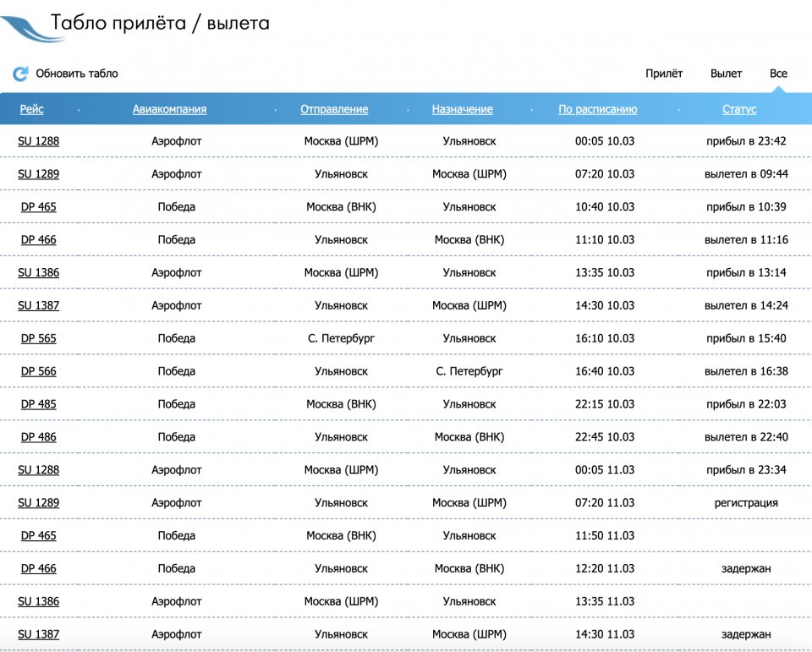812x652 pixels.
Task: Sort by 'Статус' column header
Action: [739, 109]
